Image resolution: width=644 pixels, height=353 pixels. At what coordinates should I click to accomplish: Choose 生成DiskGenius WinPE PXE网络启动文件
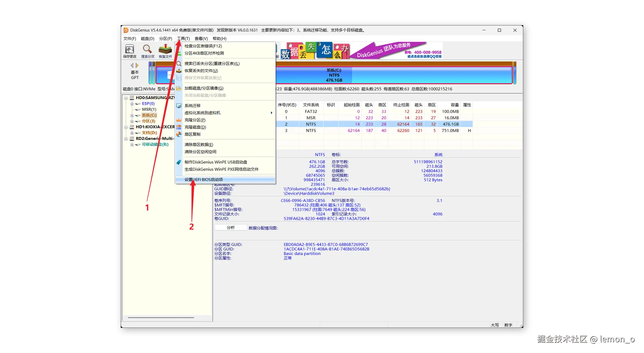click(225, 169)
